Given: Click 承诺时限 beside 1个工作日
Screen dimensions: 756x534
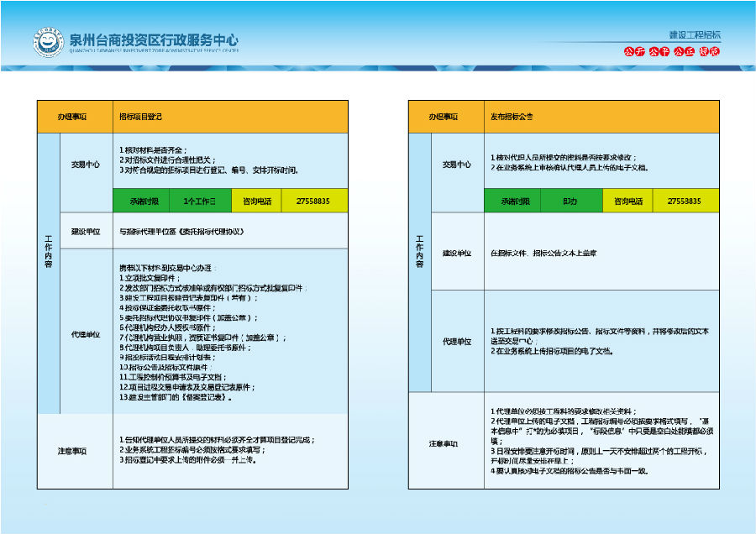Looking at the screenshot, I should (x=144, y=201).
